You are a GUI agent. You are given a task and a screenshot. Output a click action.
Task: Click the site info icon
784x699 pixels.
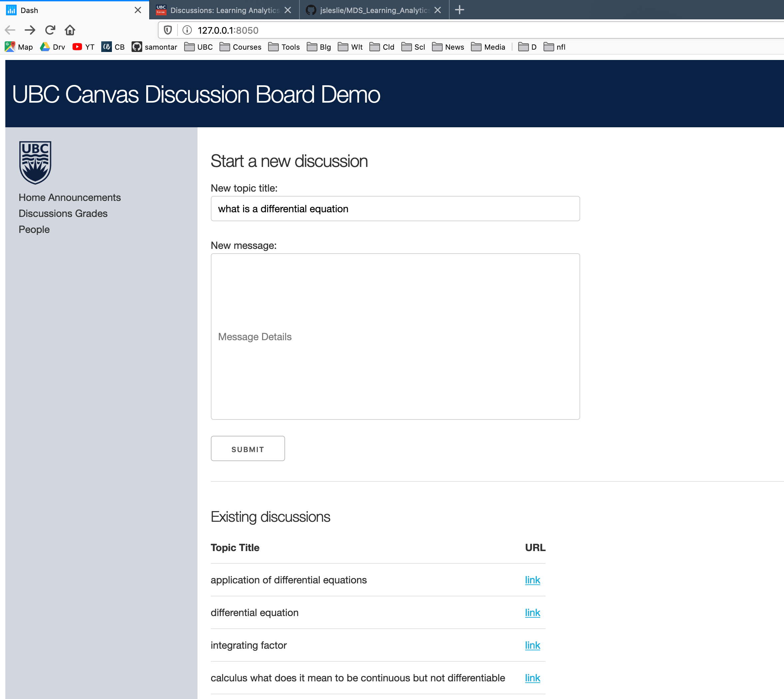click(x=187, y=30)
